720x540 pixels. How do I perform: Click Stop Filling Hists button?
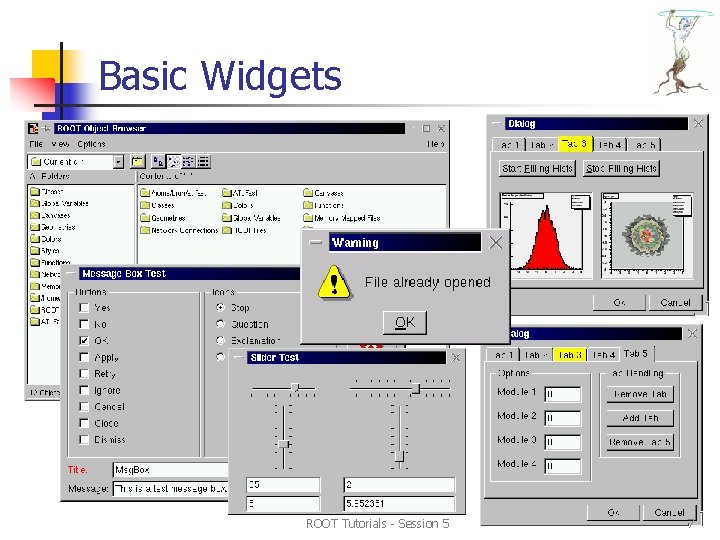621,169
